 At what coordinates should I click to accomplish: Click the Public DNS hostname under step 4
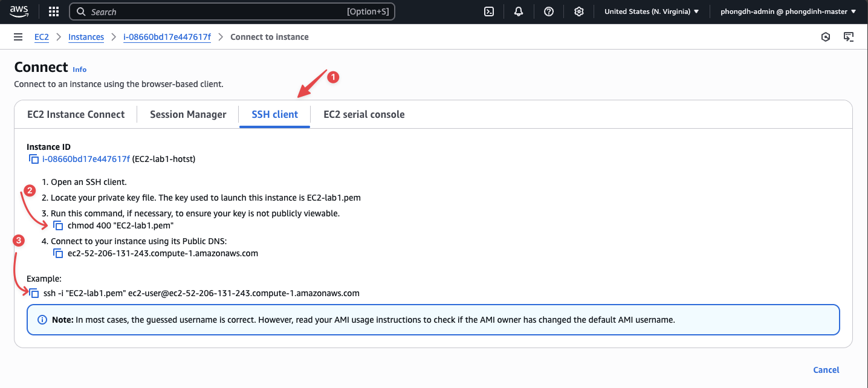point(163,253)
